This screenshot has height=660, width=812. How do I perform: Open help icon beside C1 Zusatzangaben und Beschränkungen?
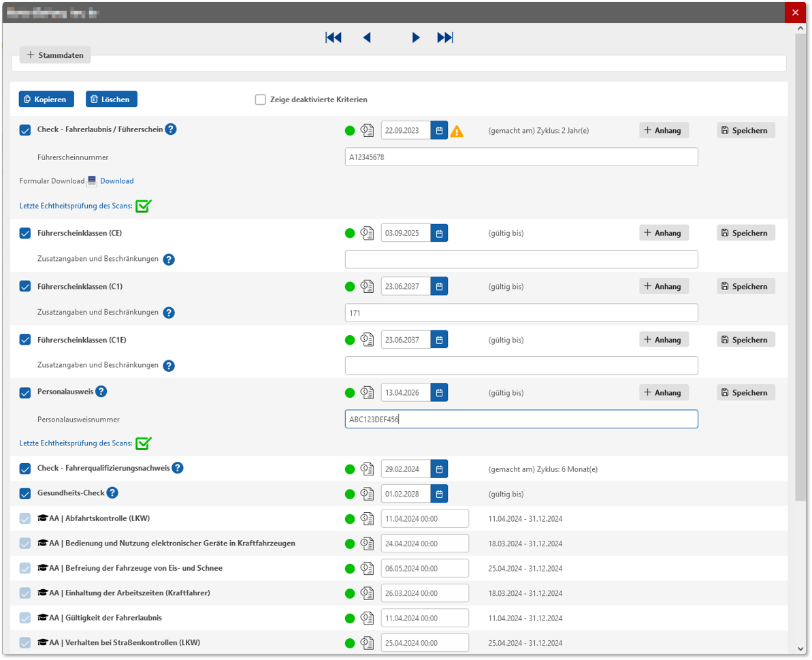point(169,313)
